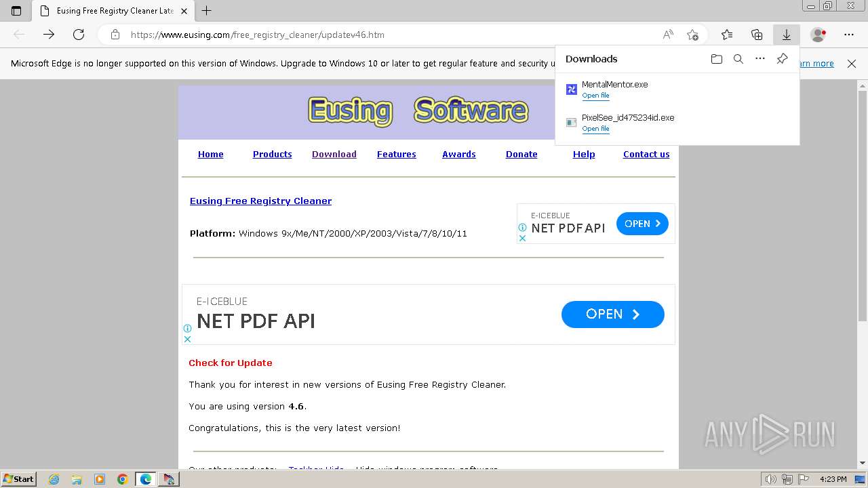
Task: Launch Chrome from the taskbar
Action: tap(122, 479)
